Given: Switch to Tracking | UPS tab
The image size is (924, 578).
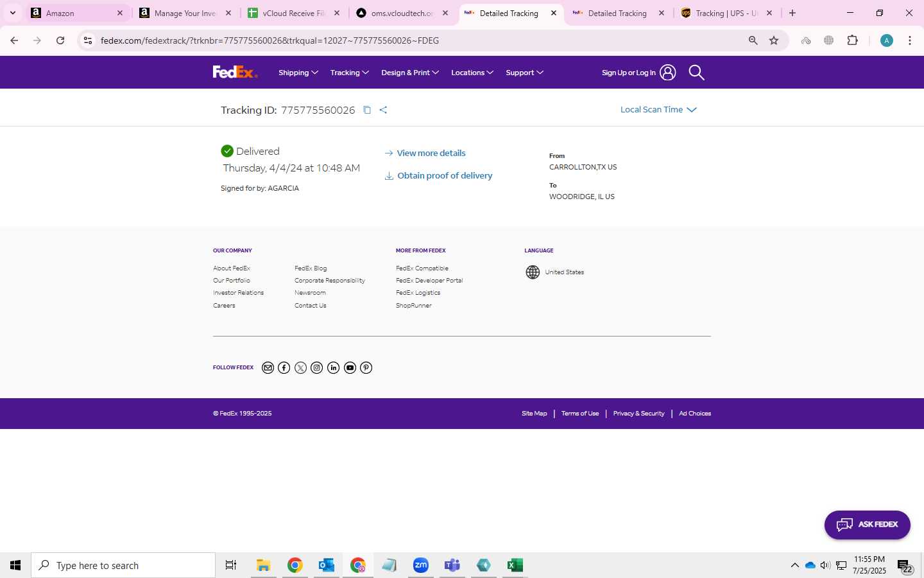Looking at the screenshot, I should (728, 13).
